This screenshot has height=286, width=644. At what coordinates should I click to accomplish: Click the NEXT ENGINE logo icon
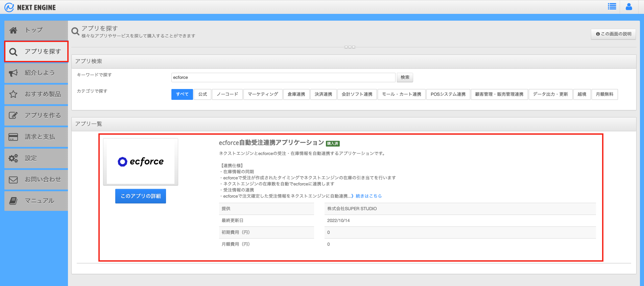(x=9, y=7)
